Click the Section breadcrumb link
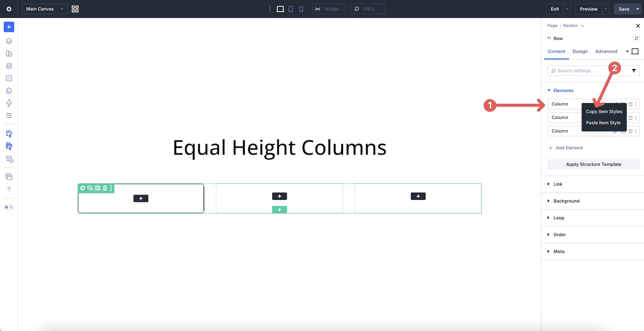This screenshot has width=644, height=331. (570, 26)
